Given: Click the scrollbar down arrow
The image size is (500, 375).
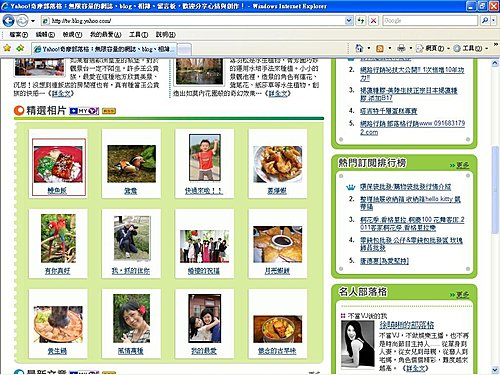Looking at the screenshot, I should click(496, 370).
